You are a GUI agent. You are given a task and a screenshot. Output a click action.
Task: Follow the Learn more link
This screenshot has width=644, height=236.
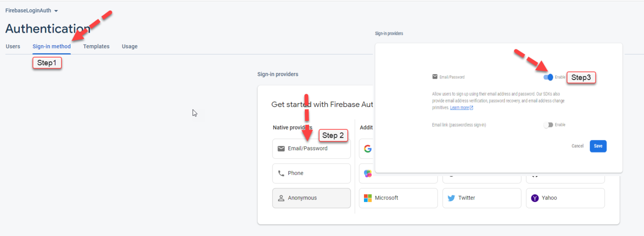[459, 108]
